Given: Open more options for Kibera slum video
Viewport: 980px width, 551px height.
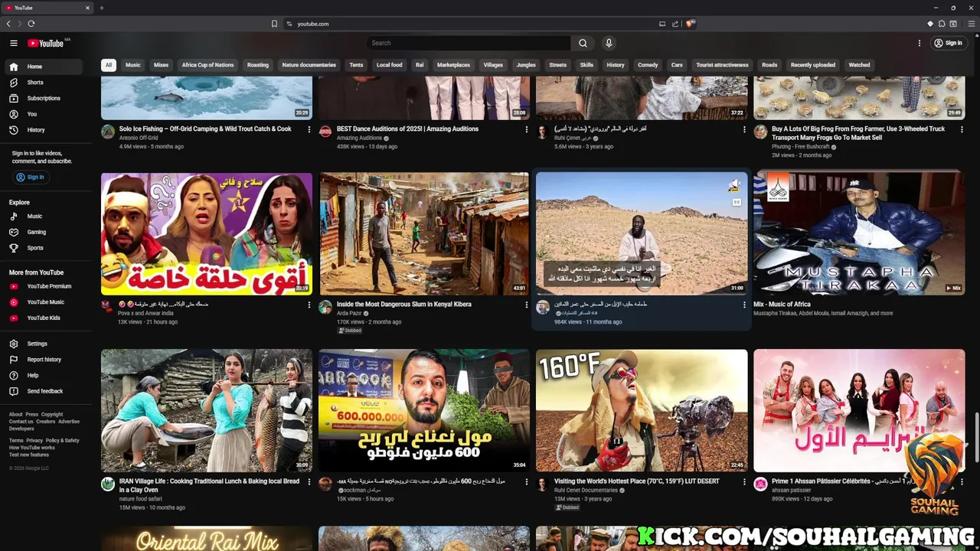Looking at the screenshot, I should (x=527, y=305).
